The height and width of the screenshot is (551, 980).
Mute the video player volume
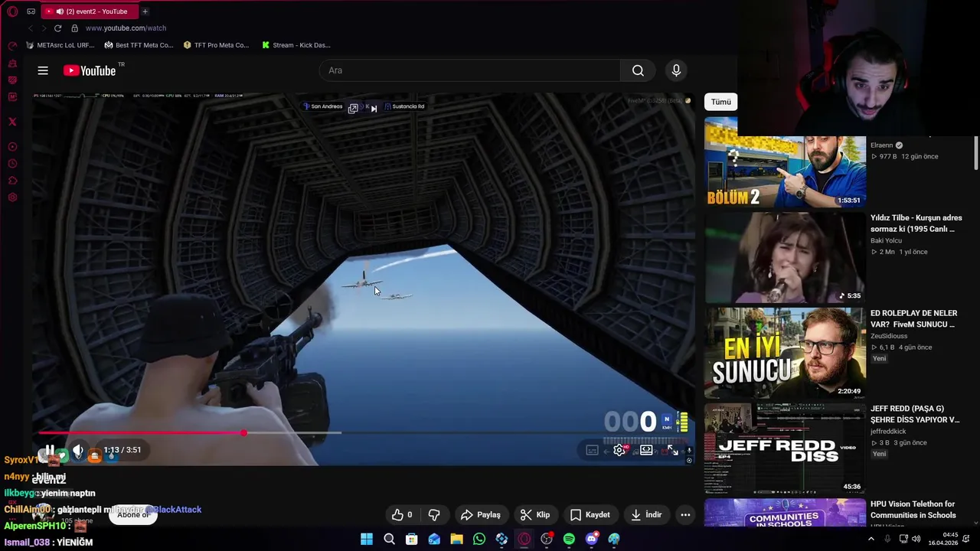(77, 450)
